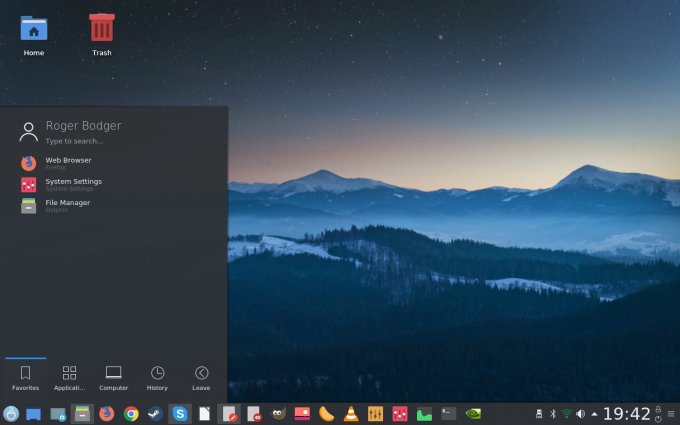The image size is (680, 425).
Task: Click the Bluetooth icon in system tray
Action: click(553, 413)
